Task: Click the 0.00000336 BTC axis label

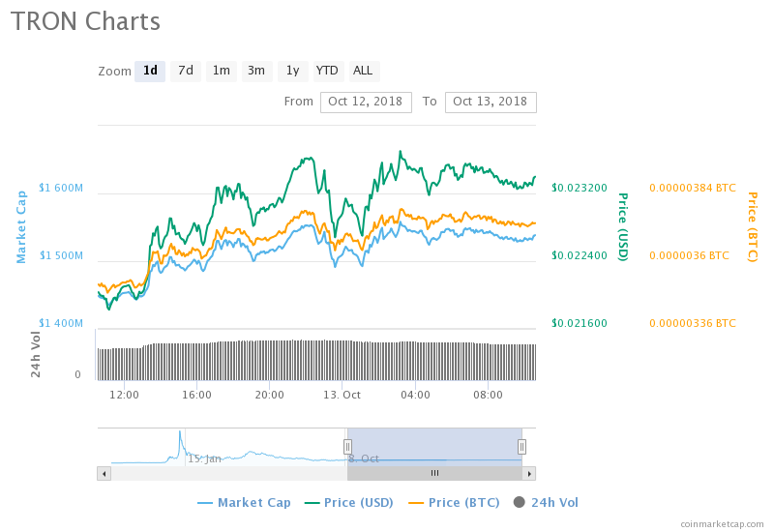Action: [x=693, y=323]
